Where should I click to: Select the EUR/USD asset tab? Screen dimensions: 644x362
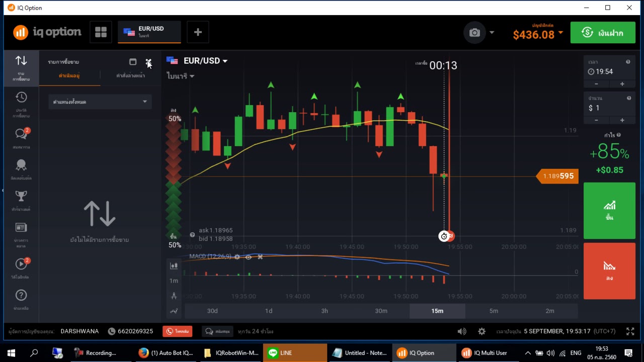tap(149, 32)
